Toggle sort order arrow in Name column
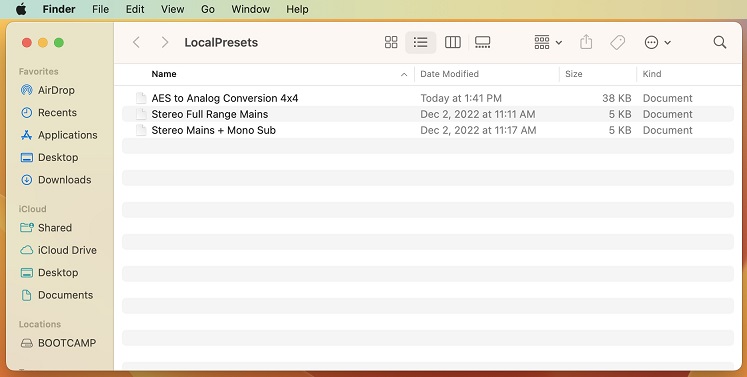Image resolution: width=747 pixels, height=377 pixels. [404, 74]
